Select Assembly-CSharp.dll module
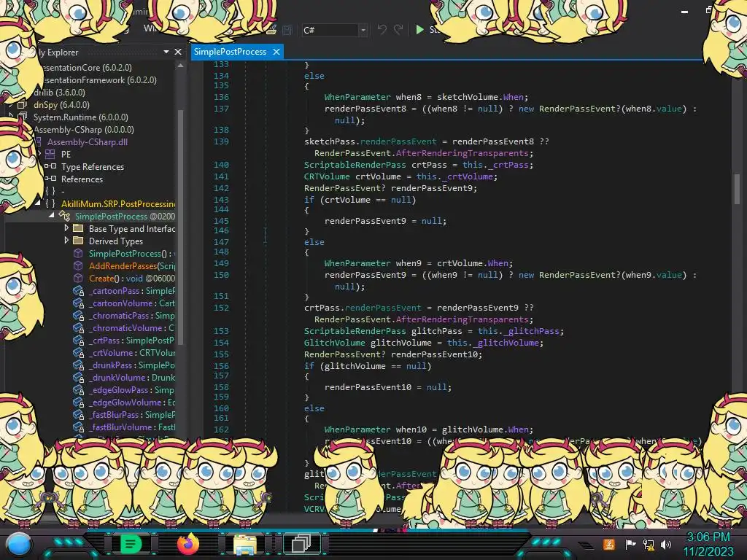Viewport: 747px width, 560px height. pos(88,142)
